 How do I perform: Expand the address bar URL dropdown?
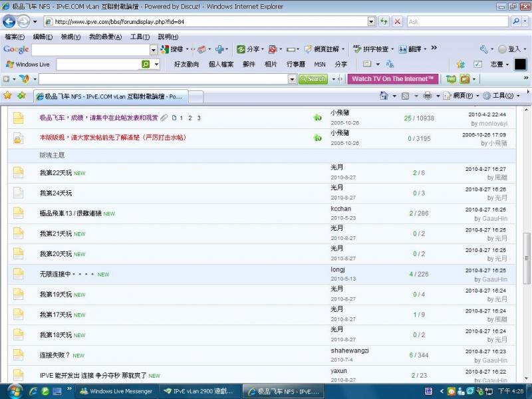coord(371,21)
